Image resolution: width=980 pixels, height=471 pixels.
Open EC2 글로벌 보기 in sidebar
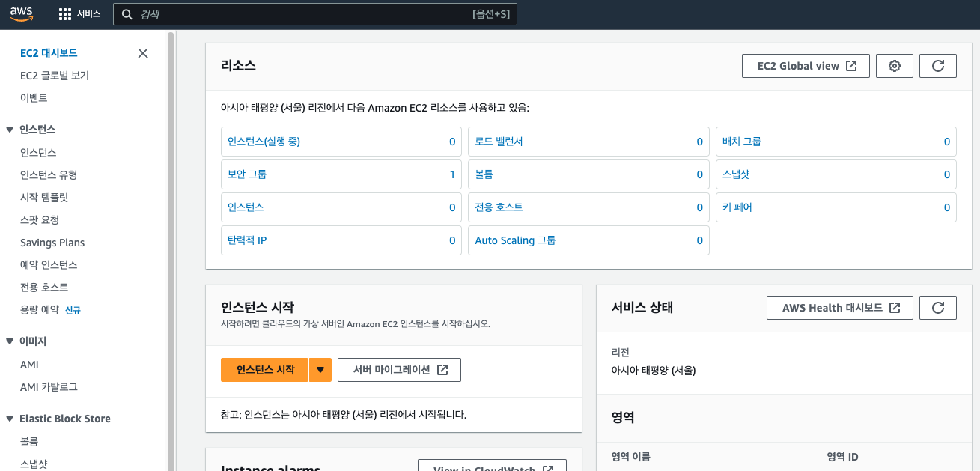point(55,76)
